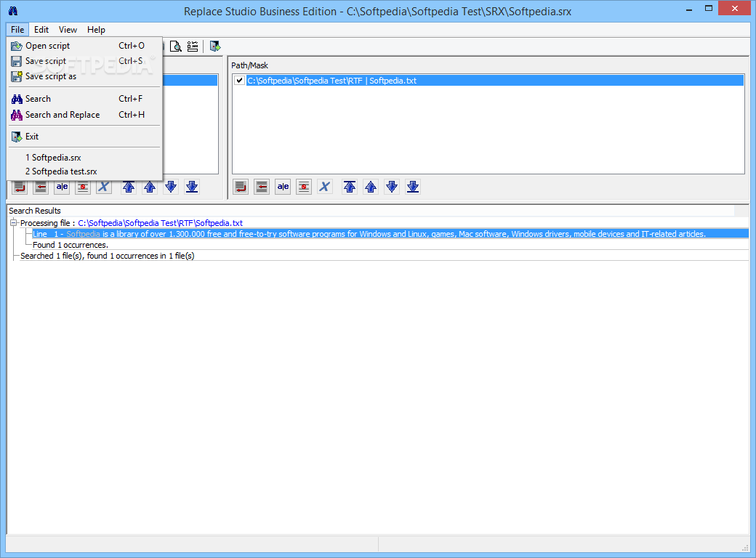Click insert item button under Path/Mask list
Image resolution: width=756 pixels, height=558 pixels.
tap(262, 187)
